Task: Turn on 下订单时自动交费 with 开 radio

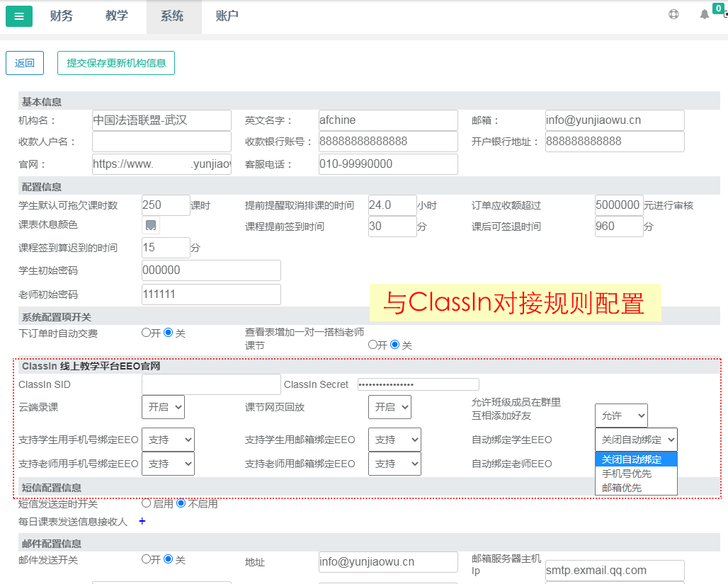Action: (x=147, y=333)
